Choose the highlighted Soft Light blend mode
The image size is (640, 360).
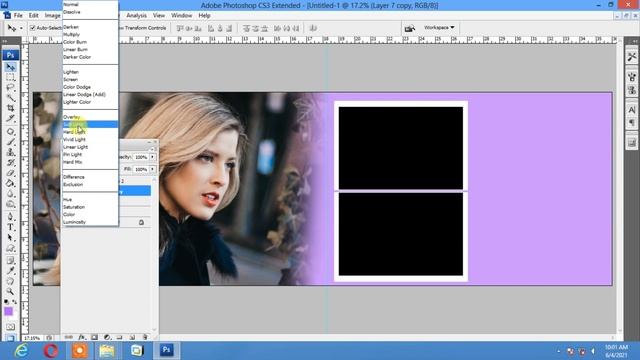pos(90,124)
